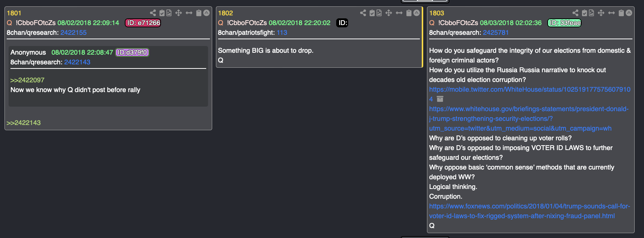Click the timestamp 08/03/2018 02:02:36
The width and height of the screenshot is (644, 238).
tap(511, 23)
